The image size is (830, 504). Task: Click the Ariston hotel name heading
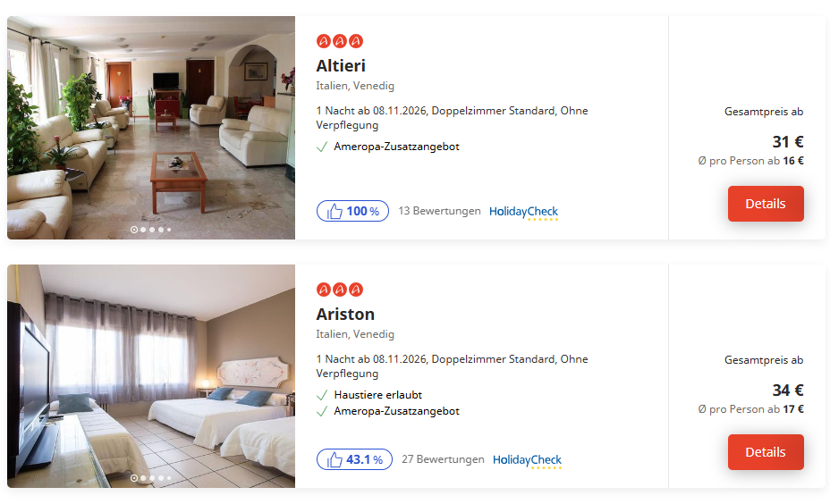tap(345, 315)
